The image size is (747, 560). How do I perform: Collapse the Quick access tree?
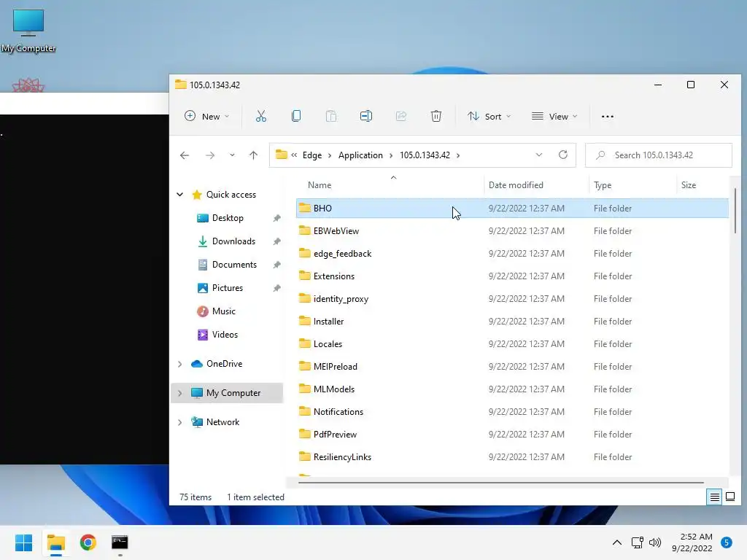click(180, 194)
